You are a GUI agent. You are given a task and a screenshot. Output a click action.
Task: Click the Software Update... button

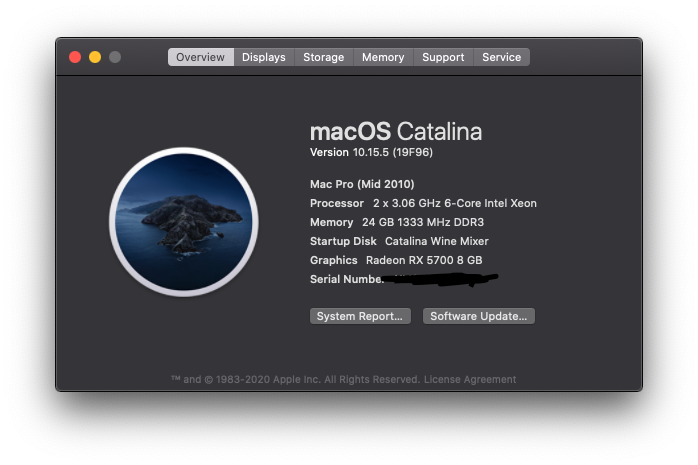[479, 316]
